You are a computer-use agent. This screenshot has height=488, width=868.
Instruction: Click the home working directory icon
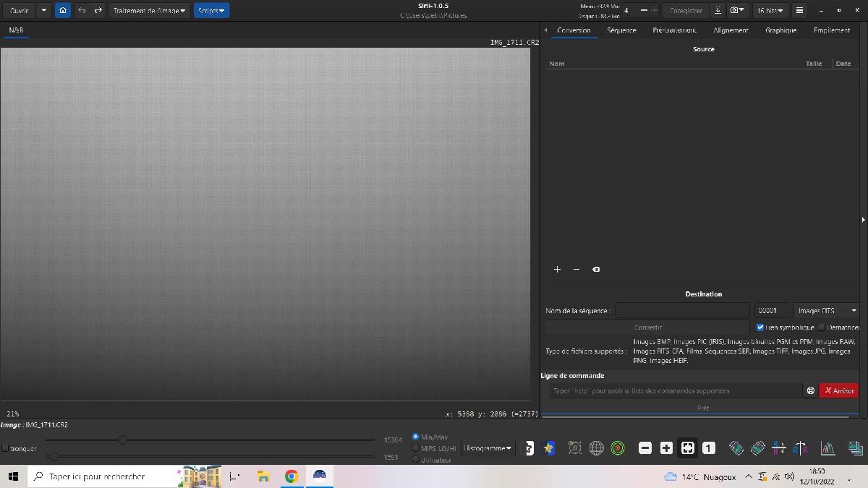click(63, 11)
